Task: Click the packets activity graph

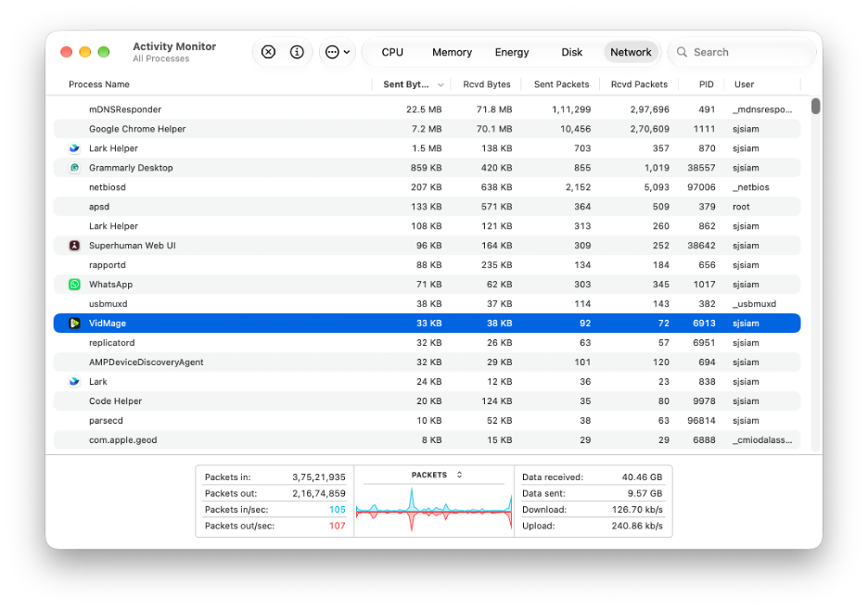Action: (434, 510)
